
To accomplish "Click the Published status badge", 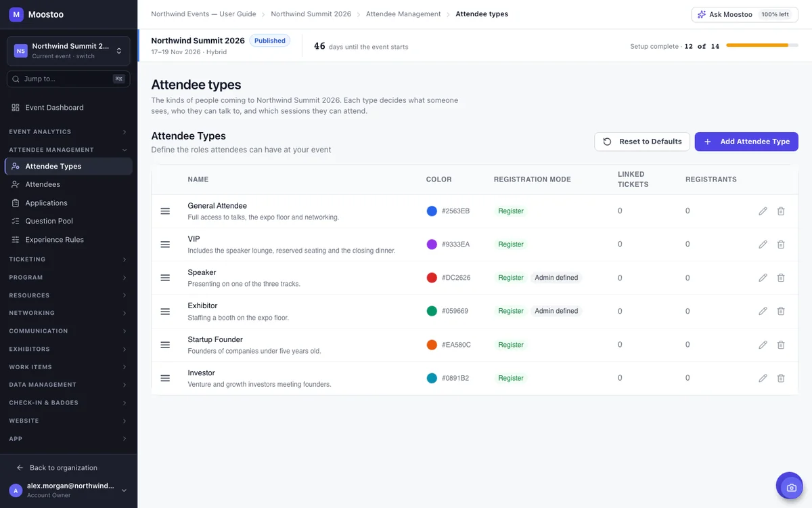I will pos(270,41).
